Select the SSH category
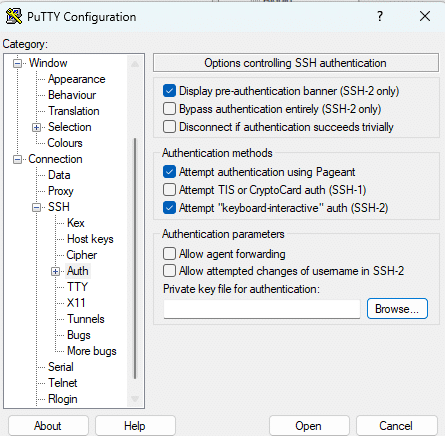Image resolution: width=445 pixels, height=436 pixels. 59,207
